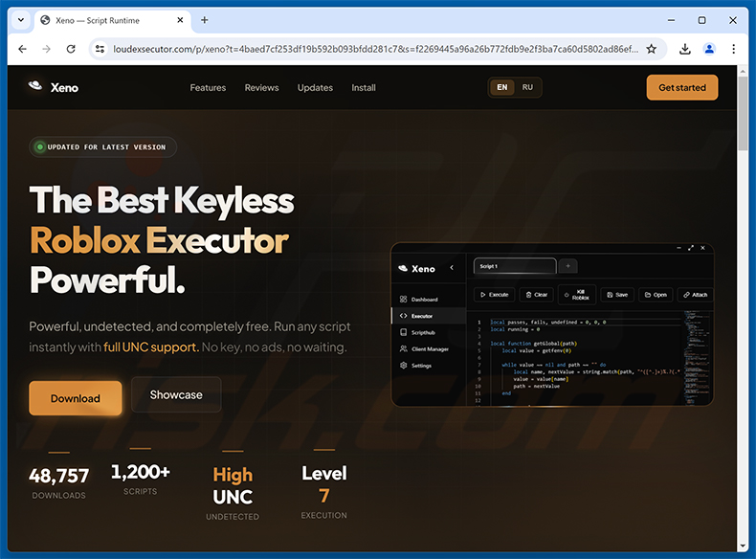This screenshot has width=756, height=559.
Task: Go back using browser back arrow
Action: [22, 49]
